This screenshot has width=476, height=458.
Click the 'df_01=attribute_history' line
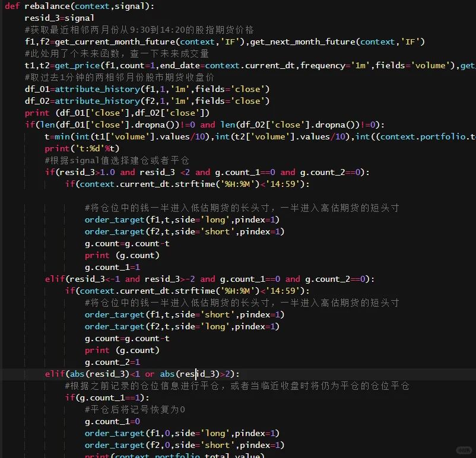[x=147, y=89]
